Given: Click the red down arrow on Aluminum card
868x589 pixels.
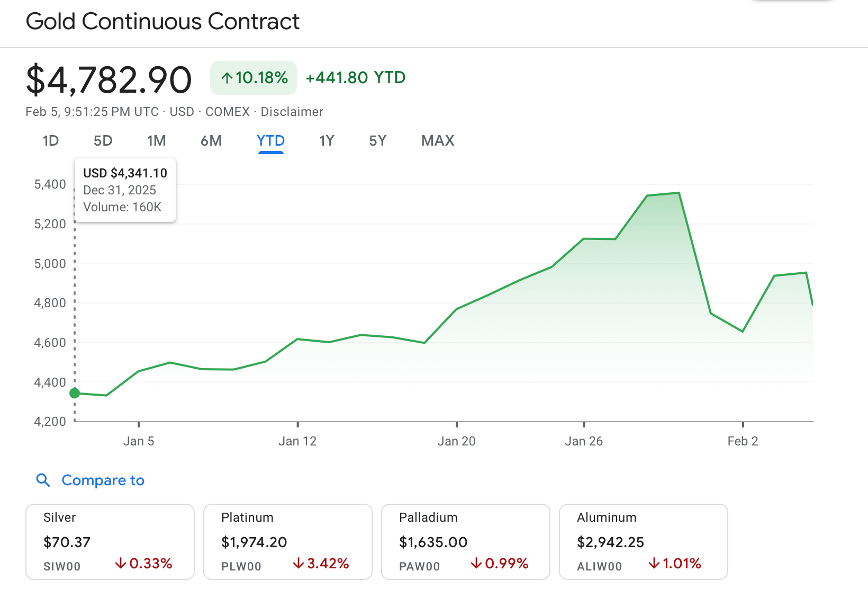Looking at the screenshot, I should [654, 564].
